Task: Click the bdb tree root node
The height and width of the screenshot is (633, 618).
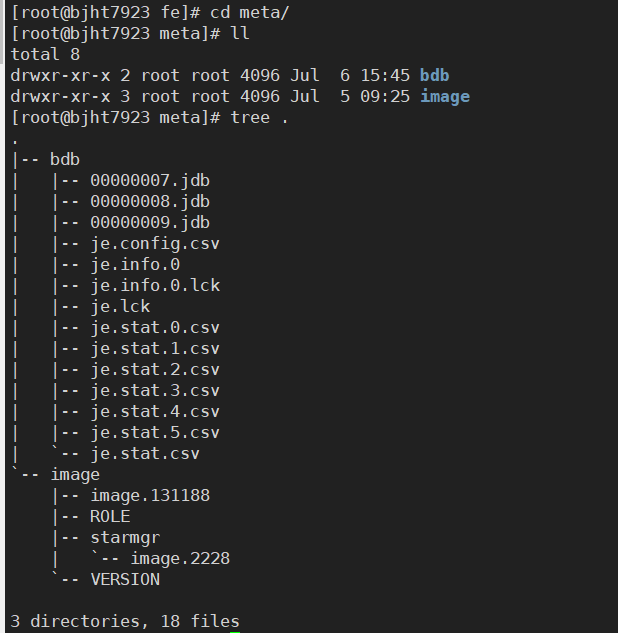Action: click(64, 159)
